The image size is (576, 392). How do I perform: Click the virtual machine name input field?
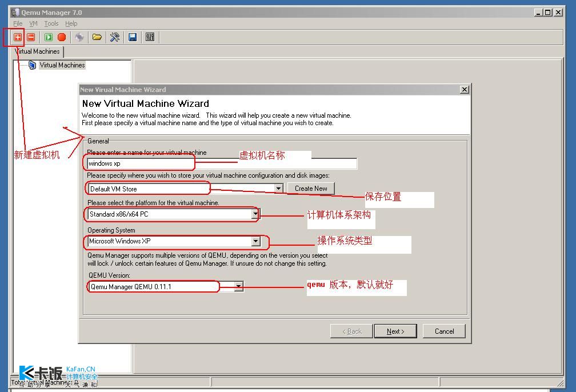[x=222, y=163]
